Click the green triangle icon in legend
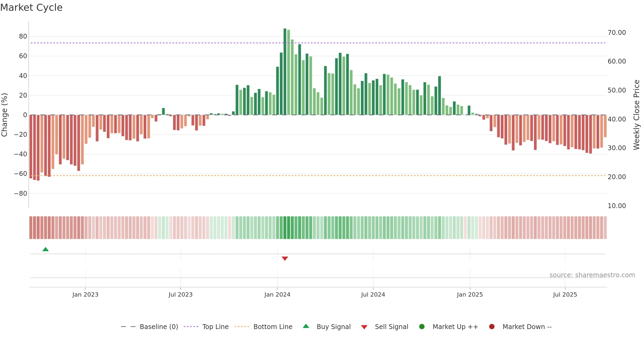The width and height of the screenshot is (644, 362). pyautogui.click(x=306, y=326)
